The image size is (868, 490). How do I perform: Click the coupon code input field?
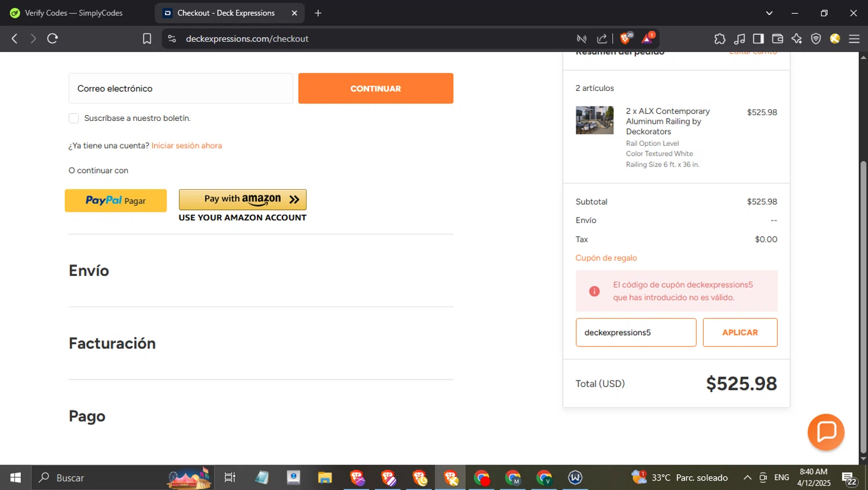tap(636, 333)
